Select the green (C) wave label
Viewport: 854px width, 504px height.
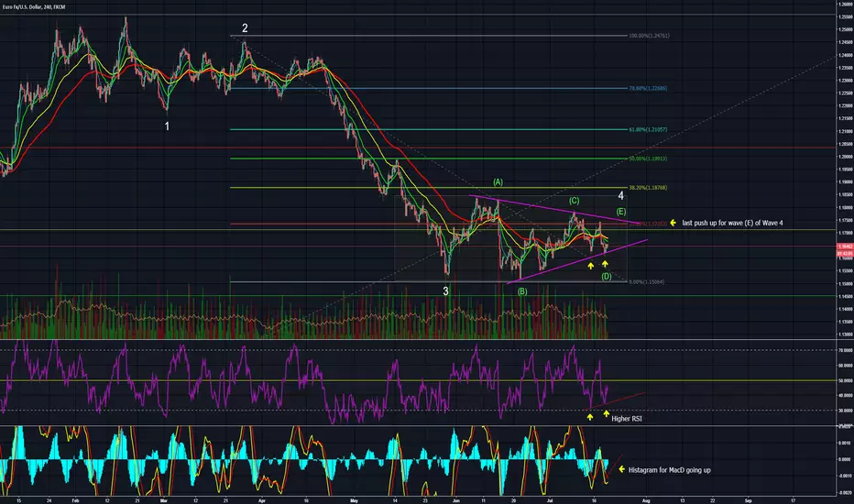click(x=574, y=201)
